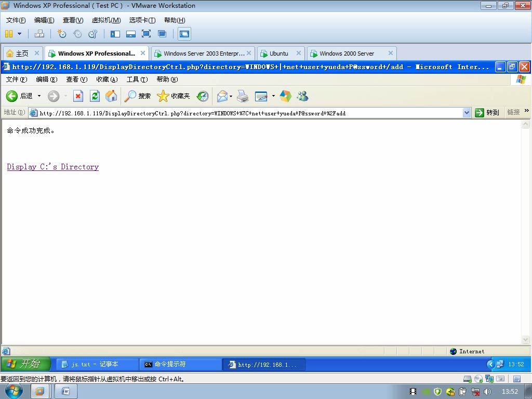Viewport: 532px width, 399px height.
Task: Open the dropdown arrow next to pause button
Action: tap(19, 34)
